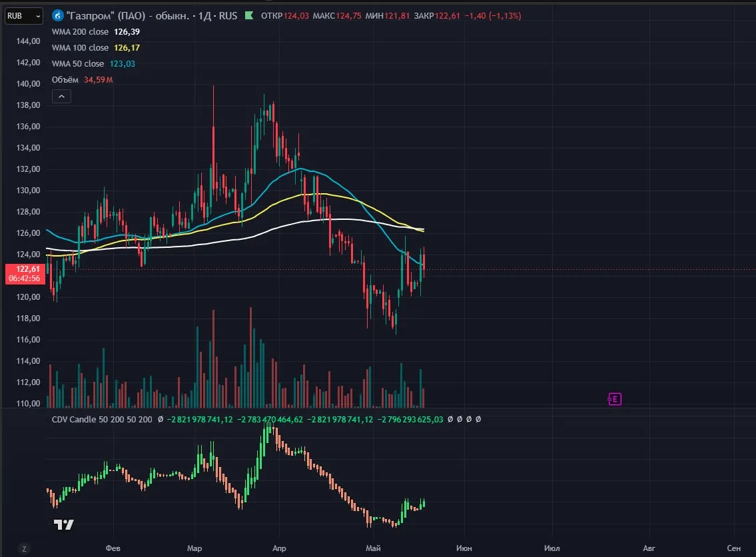Screen dimensions: 756x557
Task: Click the green market status flag icon
Action: point(249,15)
